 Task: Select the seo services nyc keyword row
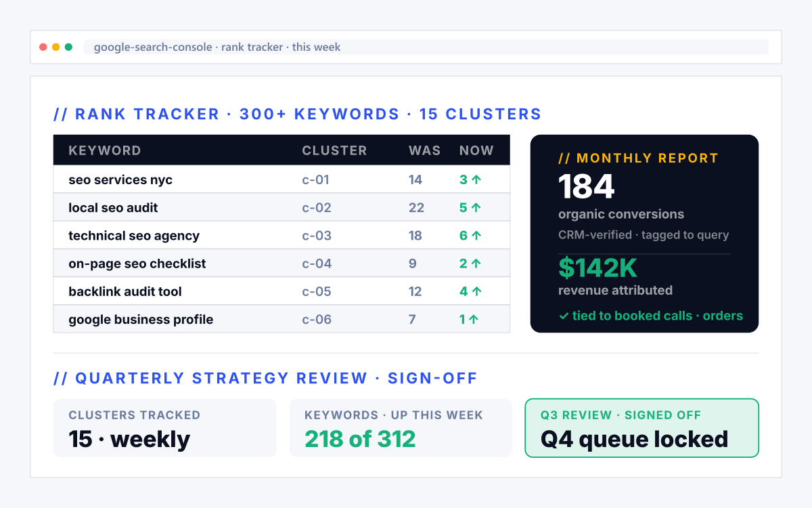281,179
